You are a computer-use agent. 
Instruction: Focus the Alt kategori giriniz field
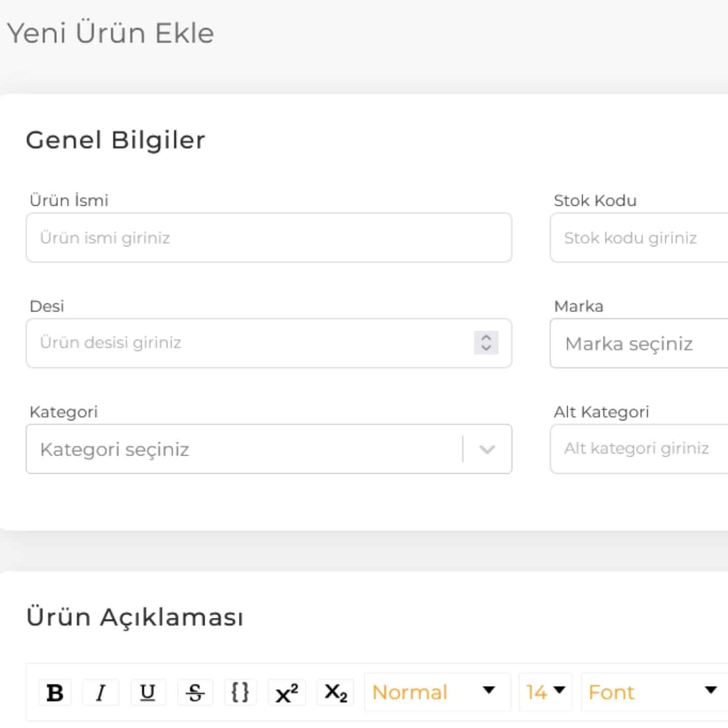click(639, 449)
